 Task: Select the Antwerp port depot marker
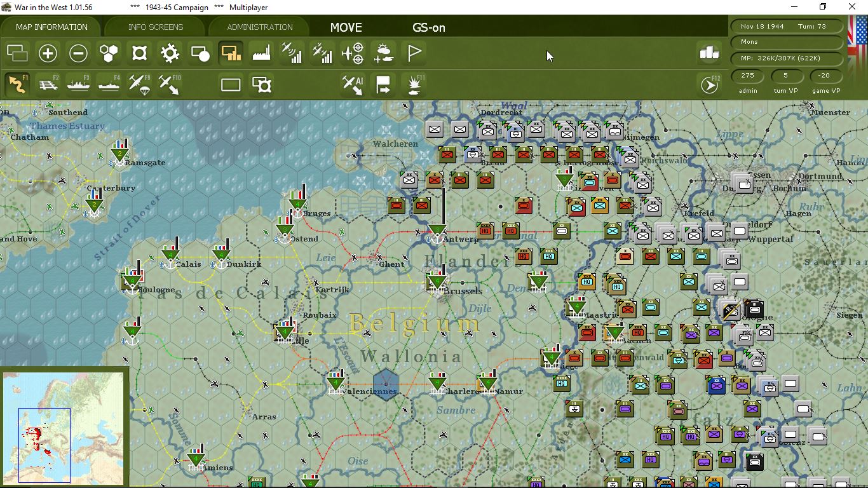coord(437,229)
